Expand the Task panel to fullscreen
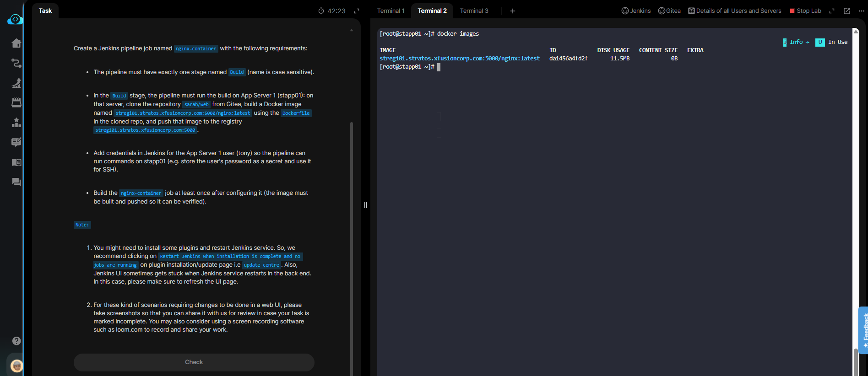868x376 pixels. [x=357, y=11]
